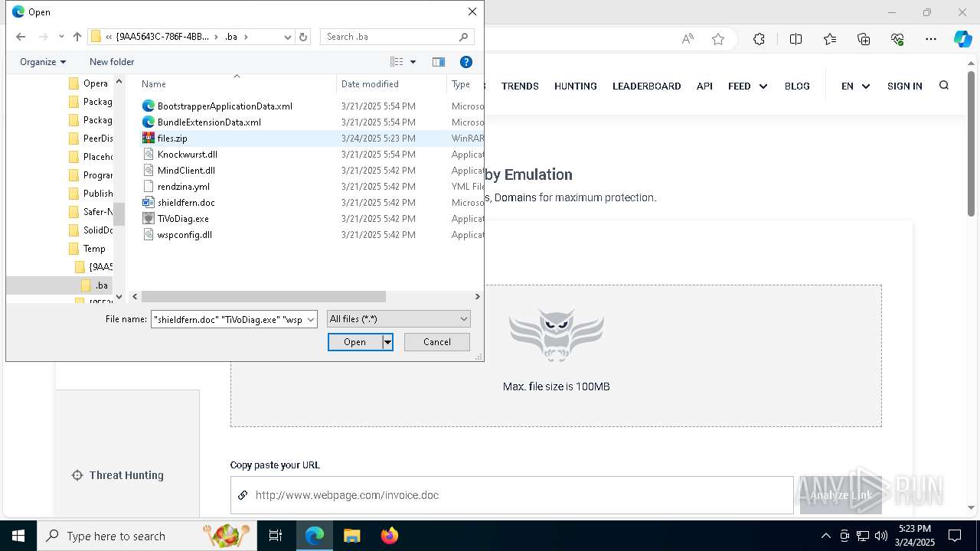Open Edge Extensions icon
This screenshot has height=551, width=980.
pos(759,39)
